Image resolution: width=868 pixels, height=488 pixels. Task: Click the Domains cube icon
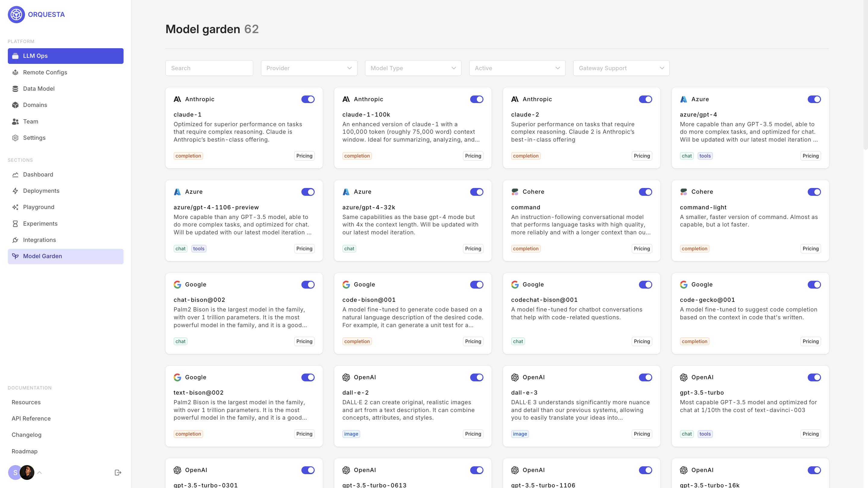15,105
